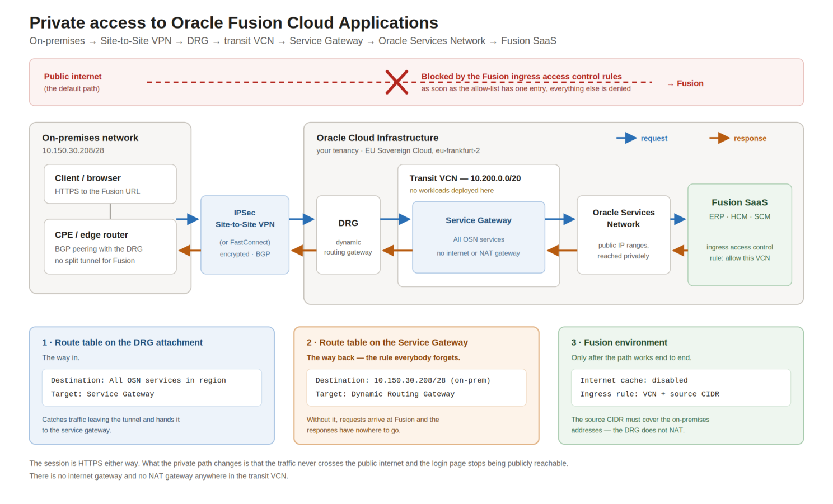Click 'Destination: 10.150.30.208/28 (on-prem)' line
The height and width of the screenshot is (504, 833).
403,380
